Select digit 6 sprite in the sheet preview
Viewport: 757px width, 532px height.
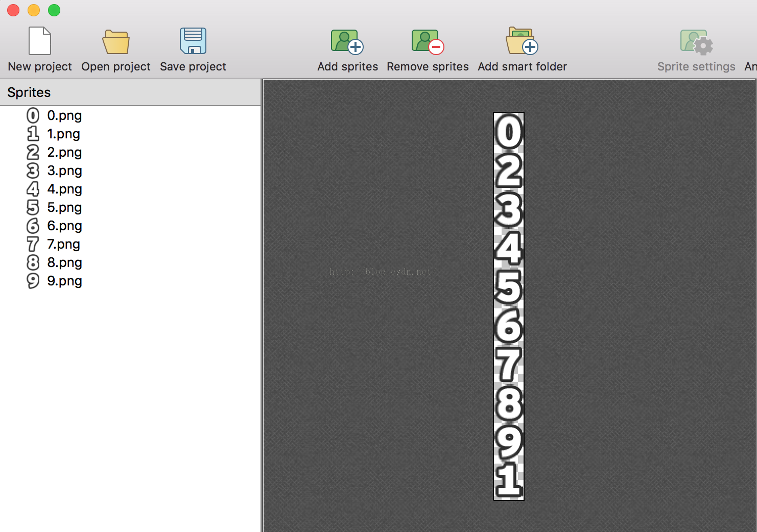[509, 326]
